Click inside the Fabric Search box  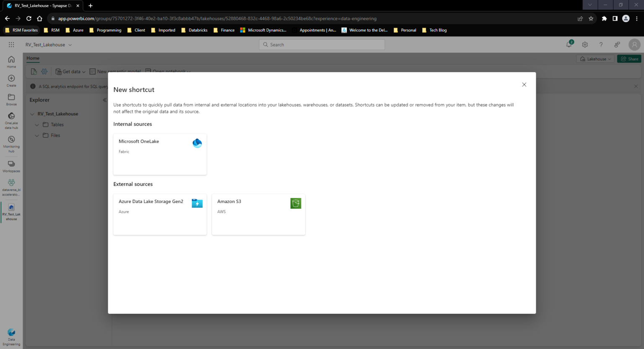[x=322, y=44]
